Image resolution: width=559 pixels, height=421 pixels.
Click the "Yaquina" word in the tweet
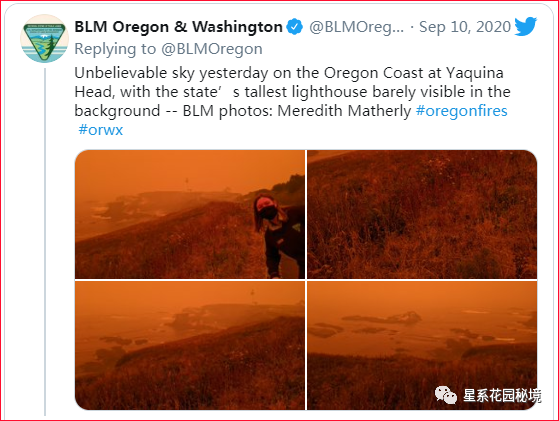[x=475, y=73]
